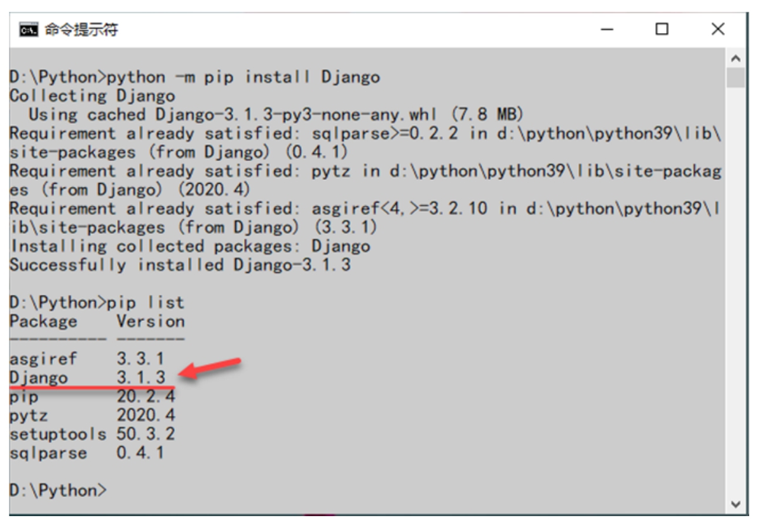Click the scrollbar up arrow
This screenshot has width=760, height=532.
click(x=735, y=58)
